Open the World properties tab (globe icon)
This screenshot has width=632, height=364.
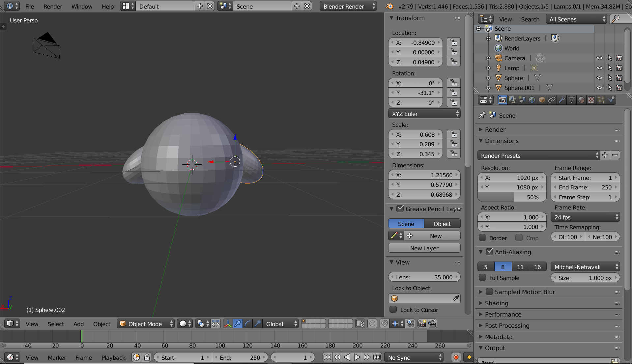532,100
